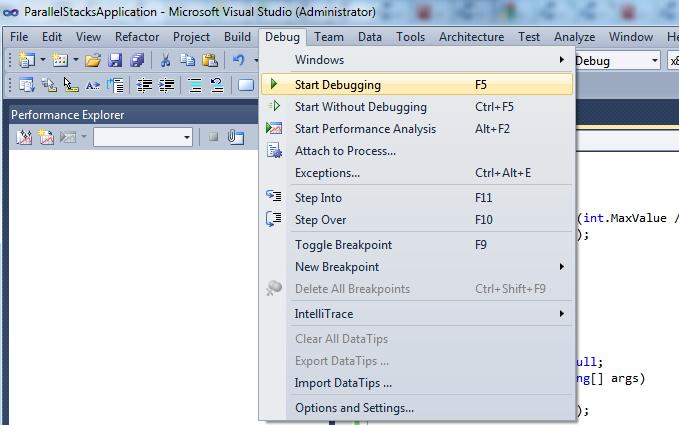Choose Start Performance Analysis
Viewport: 679px width, 425px height.
point(417,129)
